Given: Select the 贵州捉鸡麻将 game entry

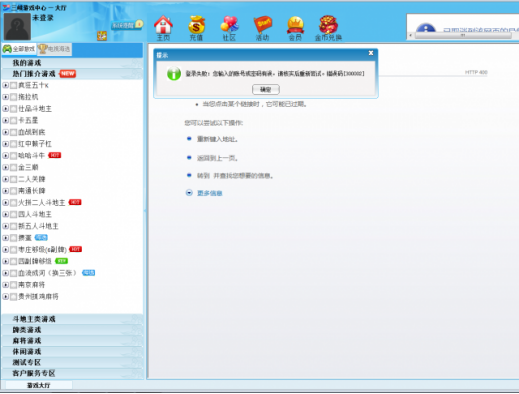Looking at the screenshot, I should (38, 297).
